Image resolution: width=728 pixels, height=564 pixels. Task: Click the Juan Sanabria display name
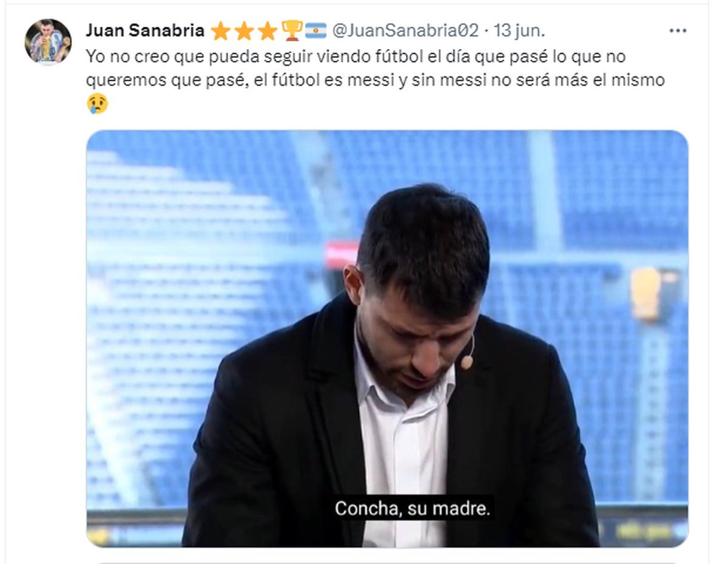coord(145,30)
